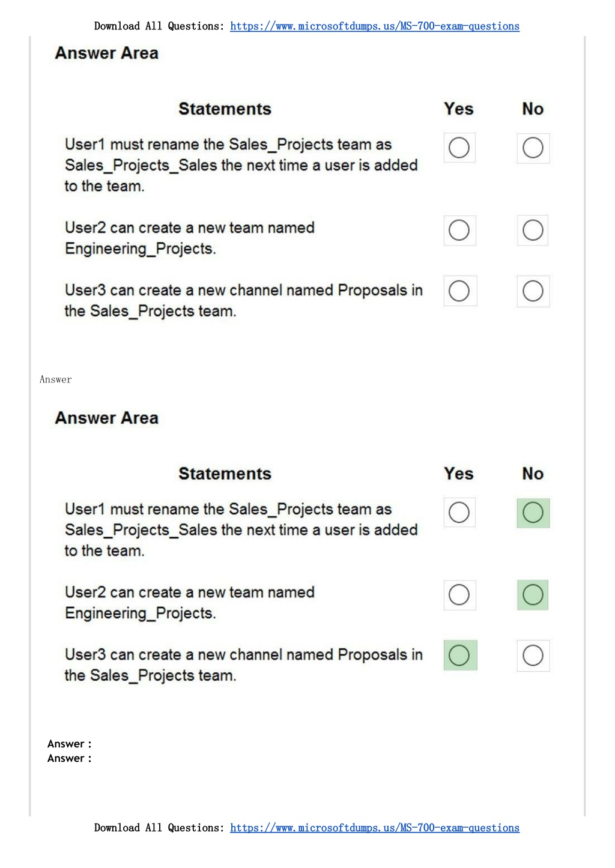Viewport: 615px width, 868px height.
Task: Click unhighlighted No for User3 in answer section
Action: [x=533, y=656]
